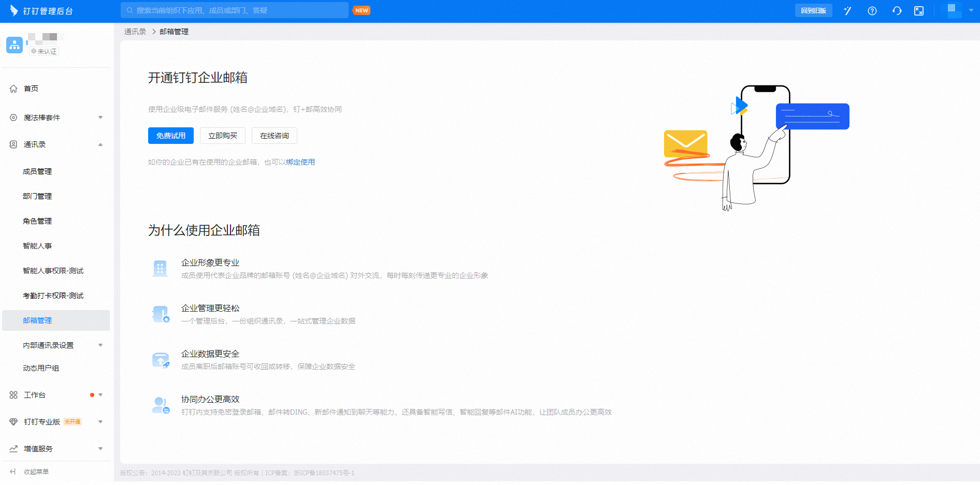Expand the 钉钉专业版 menu arrow

(100, 422)
